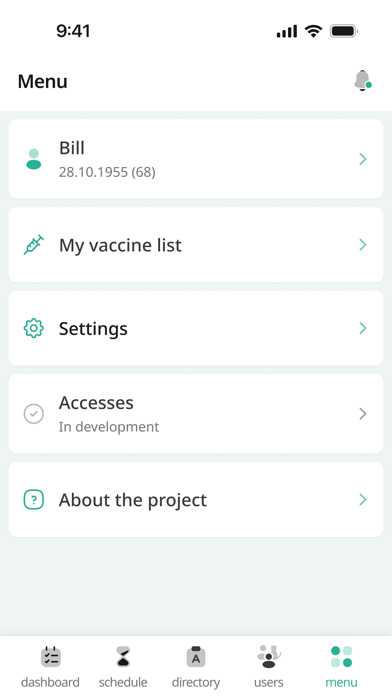
Task: Switch to the menu tab
Action: click(x=341, y=665)
